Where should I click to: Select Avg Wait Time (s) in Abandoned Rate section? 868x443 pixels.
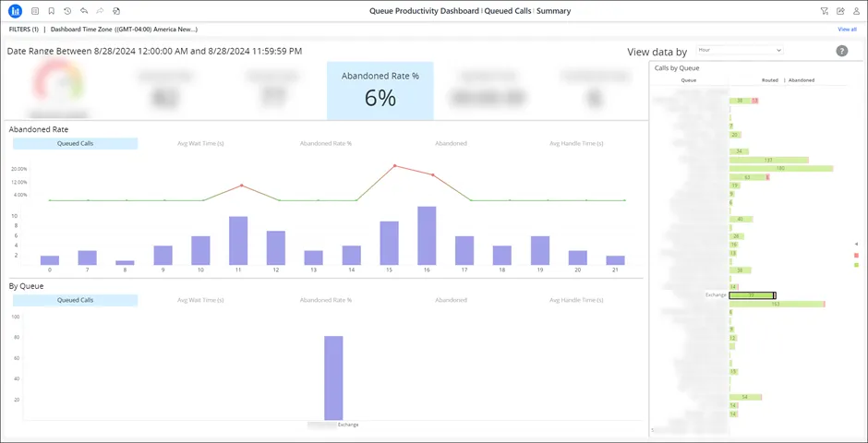(200, 143)
